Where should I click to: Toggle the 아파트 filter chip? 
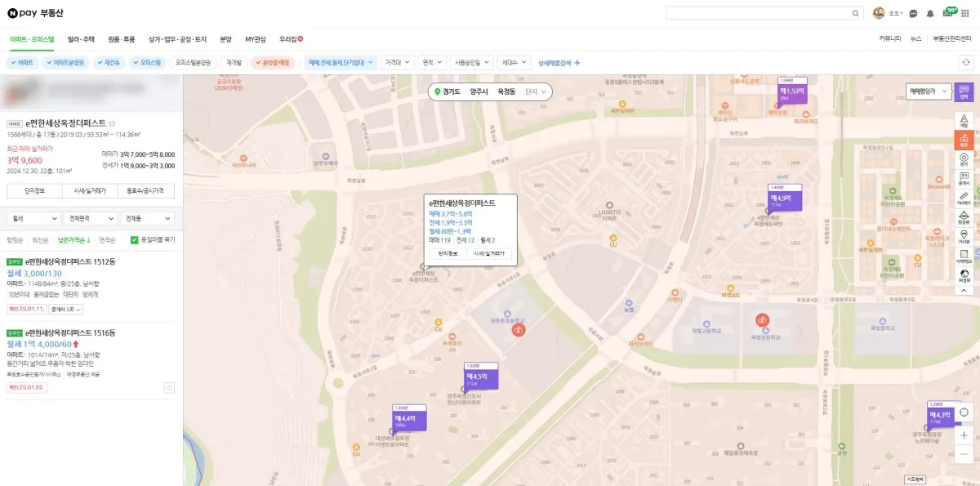(x=24, y=62)
